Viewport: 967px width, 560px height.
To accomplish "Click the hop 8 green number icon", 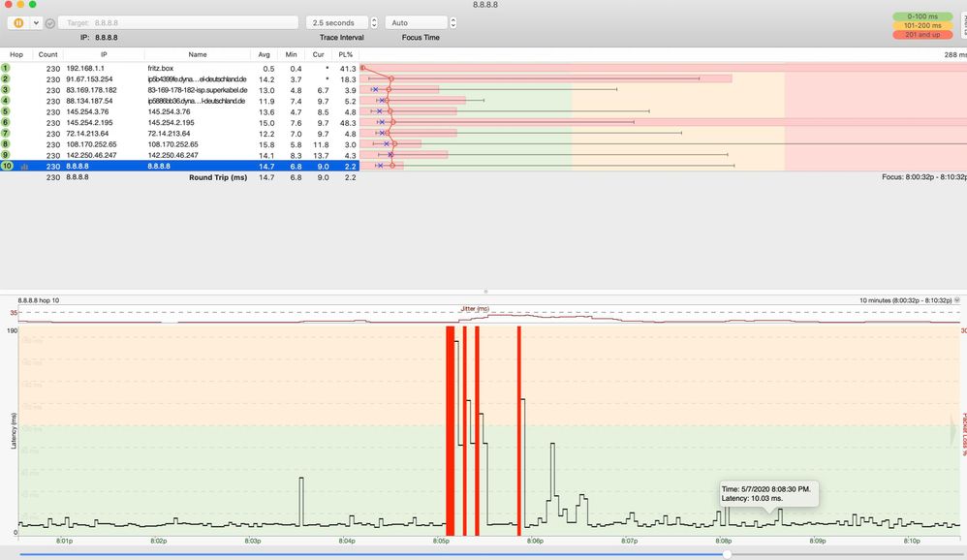I will [6, 143].
